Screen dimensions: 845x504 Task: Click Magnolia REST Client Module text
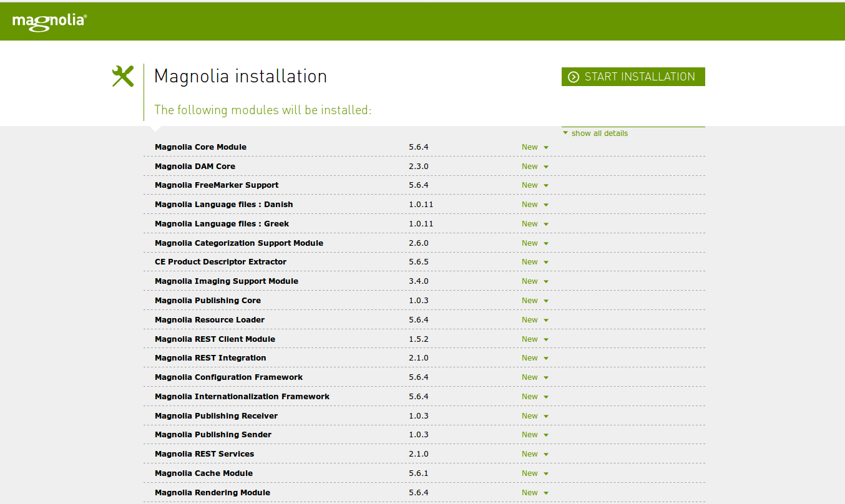pos(215,339)
